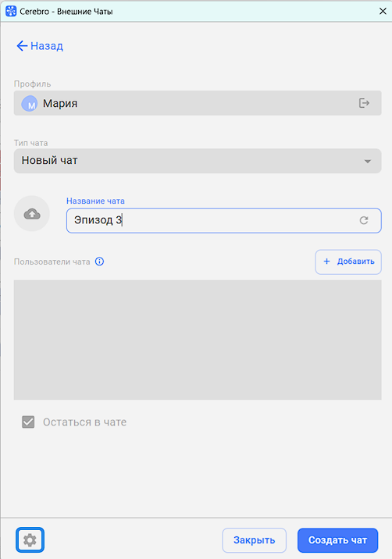Expand the Тип чата dropdown arrow
Viewport: 392px width, 559px height.
point(367,161)
